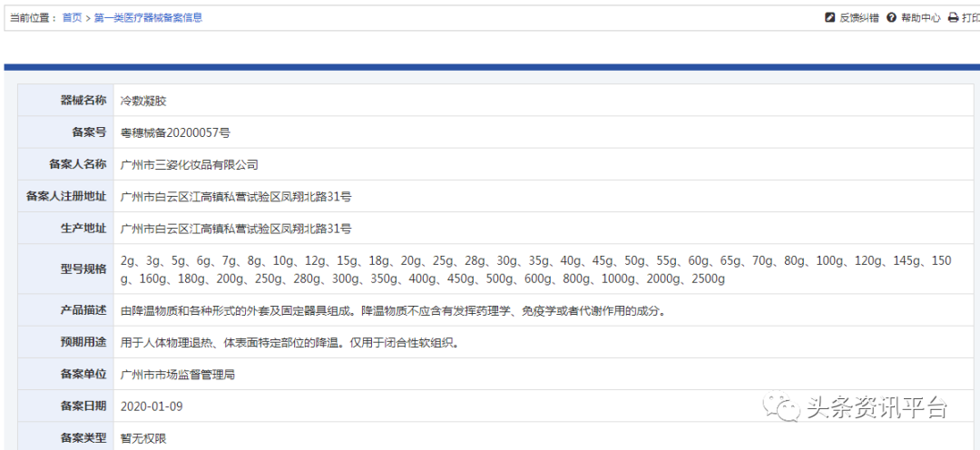Select the 2020-01-09 filing date
This screenshot has height=450, width=980.
pos(152,406)
